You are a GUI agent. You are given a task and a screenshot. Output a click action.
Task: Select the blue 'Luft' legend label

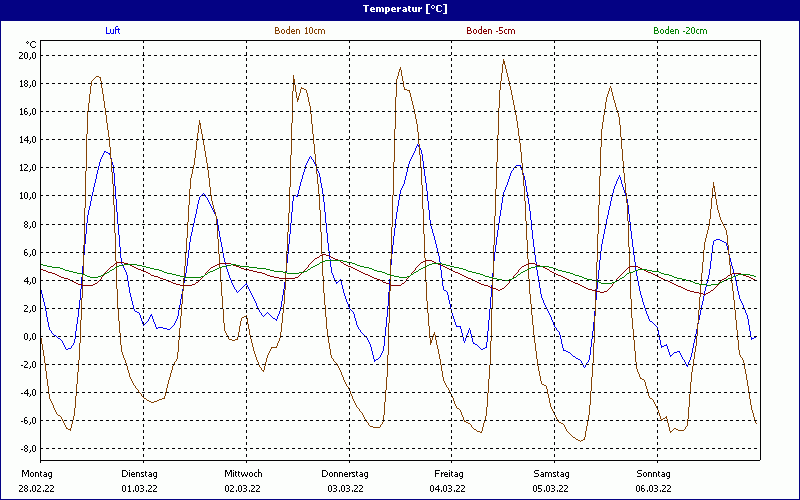click(x=113, y=31)
